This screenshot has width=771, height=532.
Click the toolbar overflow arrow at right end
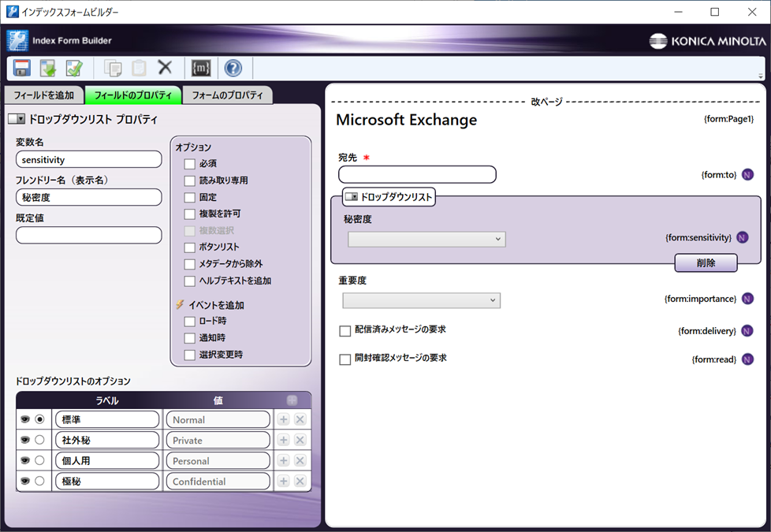tap(760, 76)
